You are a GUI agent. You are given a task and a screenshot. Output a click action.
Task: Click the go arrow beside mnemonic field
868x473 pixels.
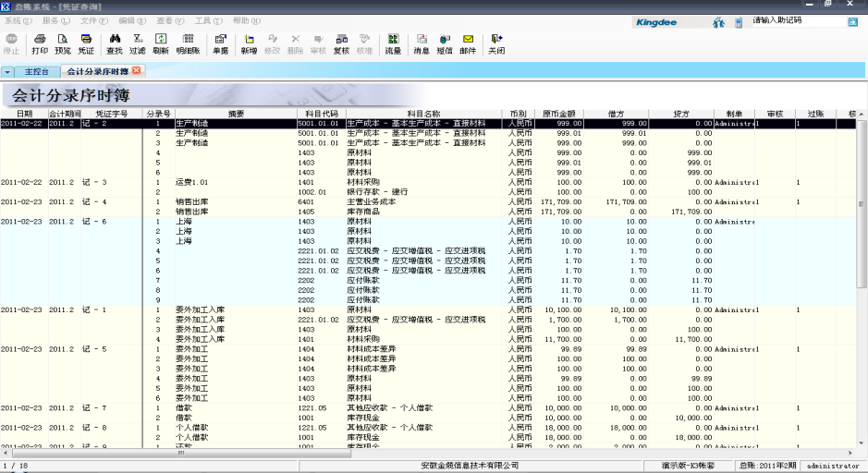(855, 19)
